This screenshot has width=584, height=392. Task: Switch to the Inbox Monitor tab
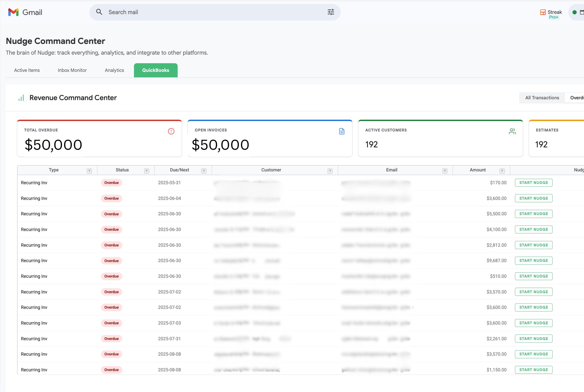click(x=72, y=70)
